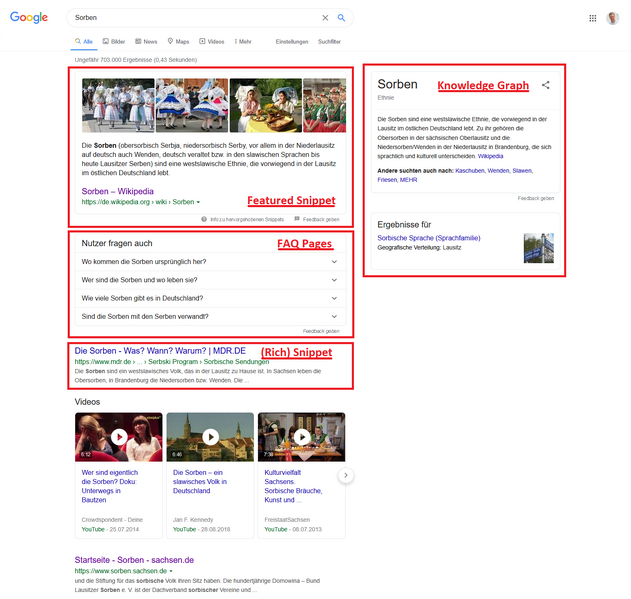The width and height of the screenshot is (631, 599).
Task: Click the Wikipedia link in the knowledge panel
Action: pos(490,156)
